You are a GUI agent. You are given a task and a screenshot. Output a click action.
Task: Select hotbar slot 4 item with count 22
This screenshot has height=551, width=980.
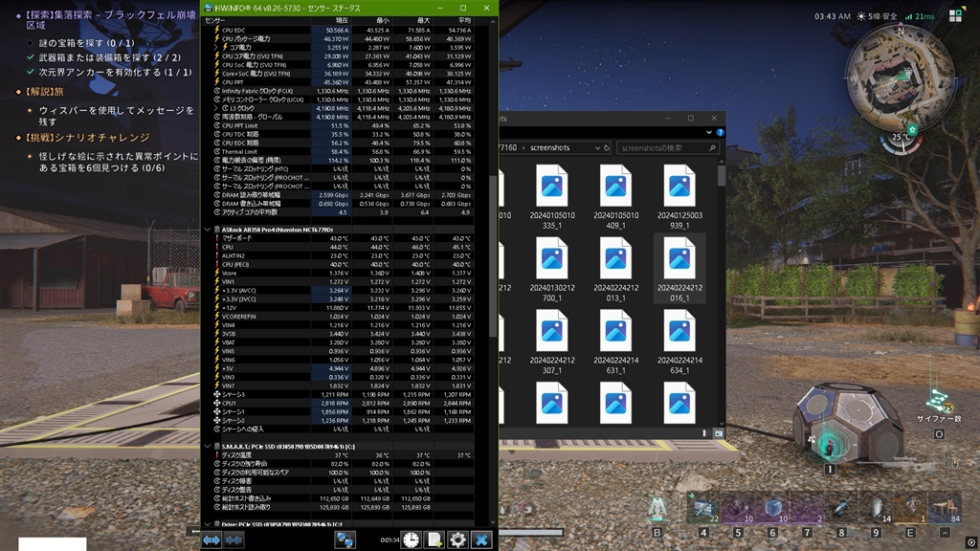(x=703, y=509)
